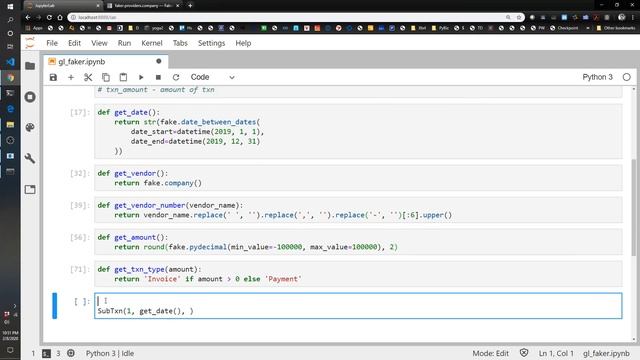The width and height of the screenshot is (640, 360).
Task: Open the Code cell type dropdown
Action: (212, 77)
